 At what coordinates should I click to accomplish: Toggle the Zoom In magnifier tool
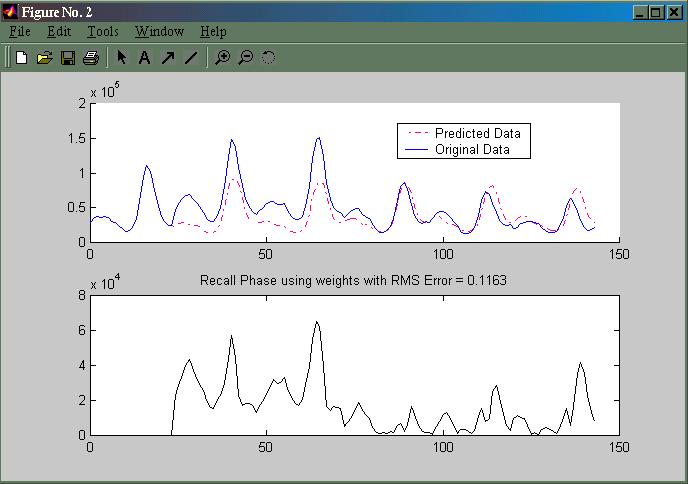(x=222, y=58)
